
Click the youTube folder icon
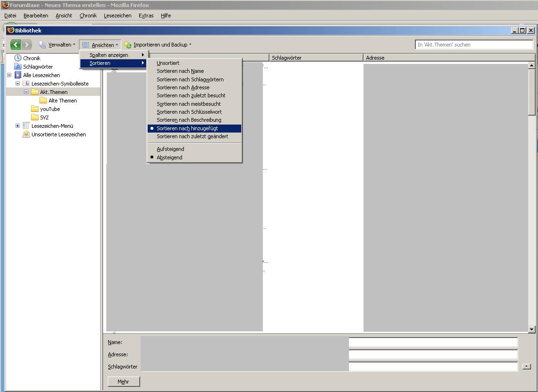click(35, 109)
